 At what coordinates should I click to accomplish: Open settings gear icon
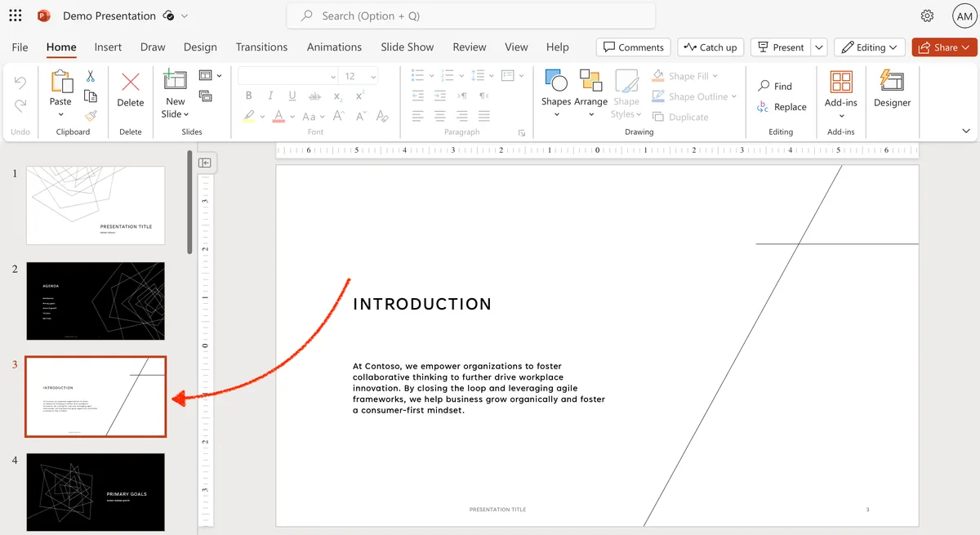tap(927, 16)
